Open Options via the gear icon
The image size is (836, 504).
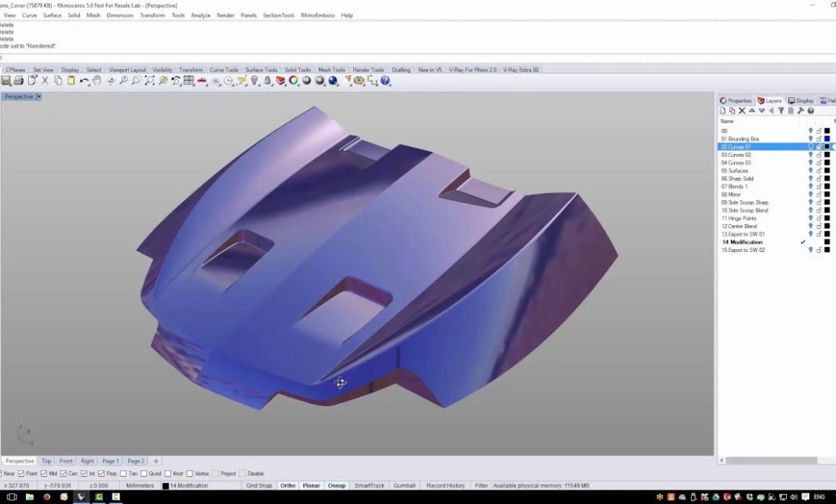(x=360, y=81)
